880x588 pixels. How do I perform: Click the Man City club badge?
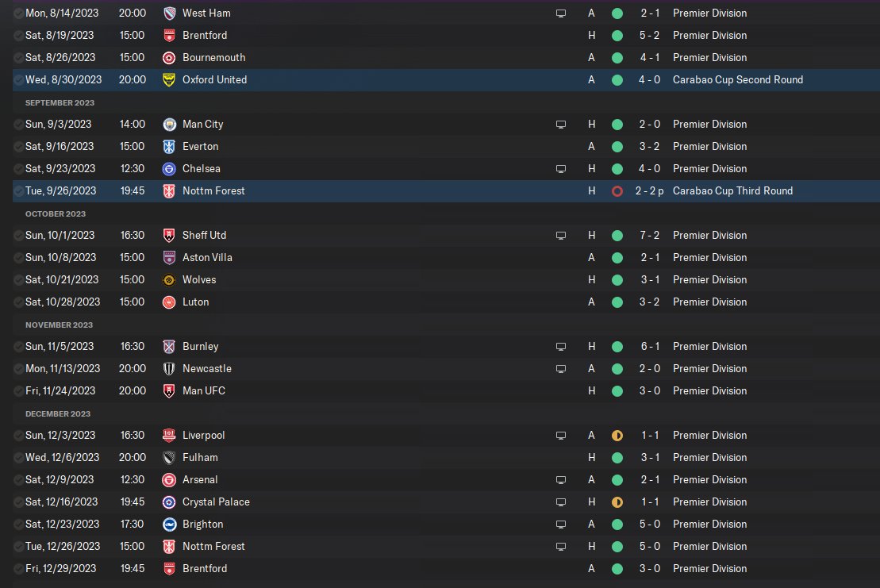point(169,125)
